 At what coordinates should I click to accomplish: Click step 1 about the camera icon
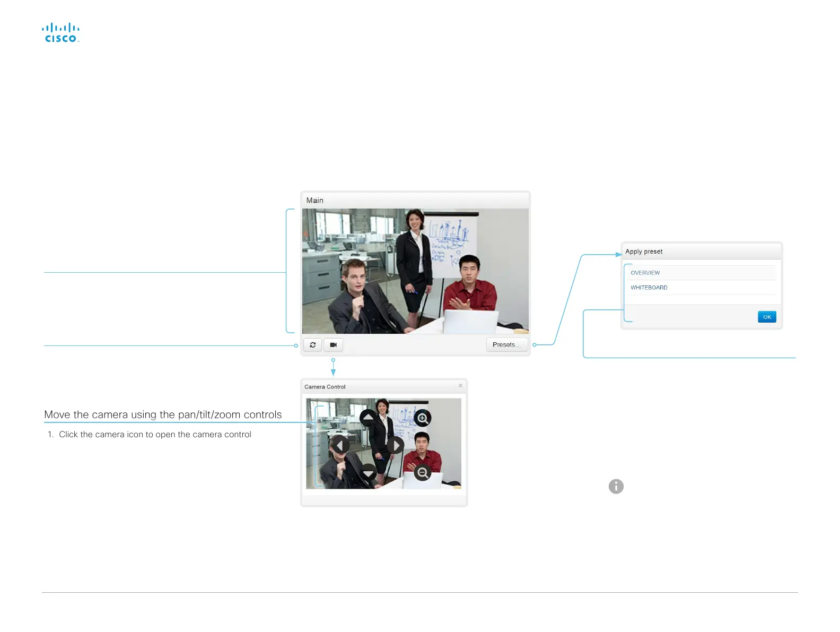point(150,434)
